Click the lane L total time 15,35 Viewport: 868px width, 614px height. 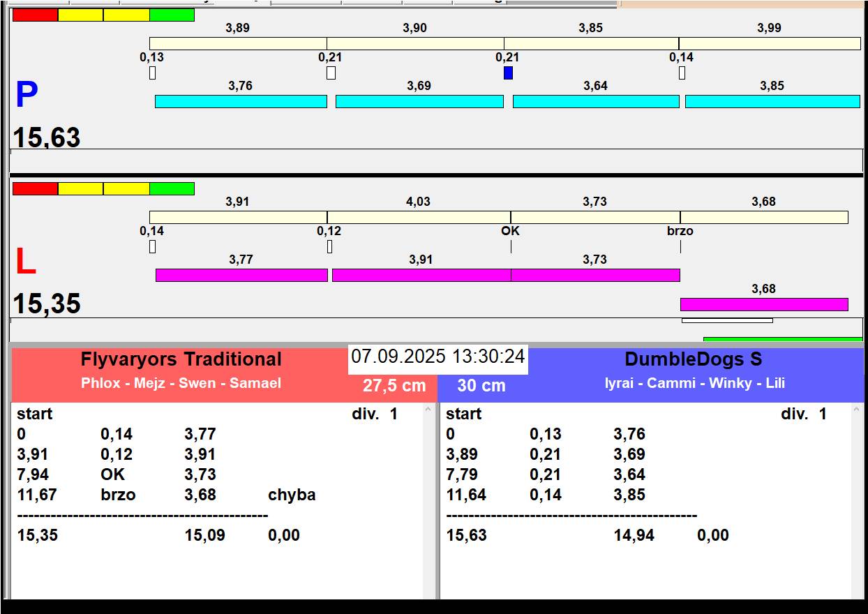(47, 304)
